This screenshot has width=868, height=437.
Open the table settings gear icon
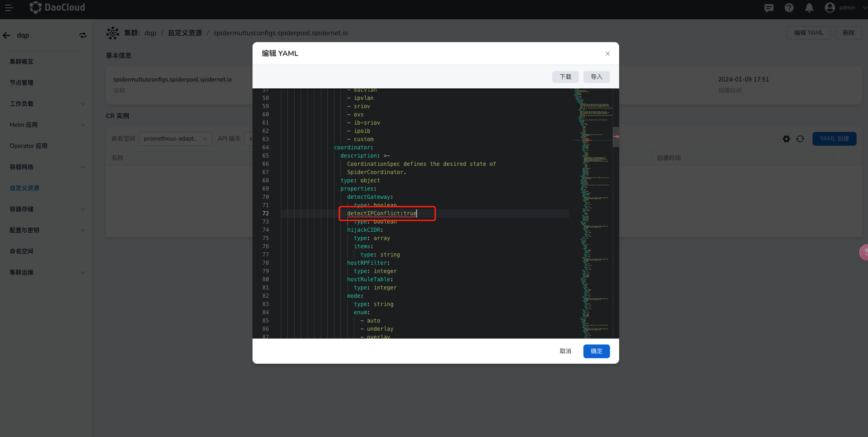coord(786,139)
